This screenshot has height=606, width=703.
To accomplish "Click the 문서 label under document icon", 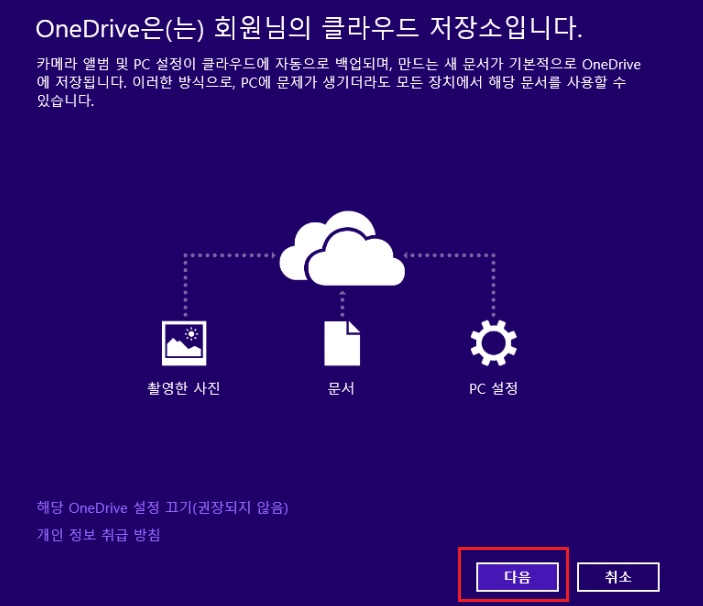I will coord(341,388).
